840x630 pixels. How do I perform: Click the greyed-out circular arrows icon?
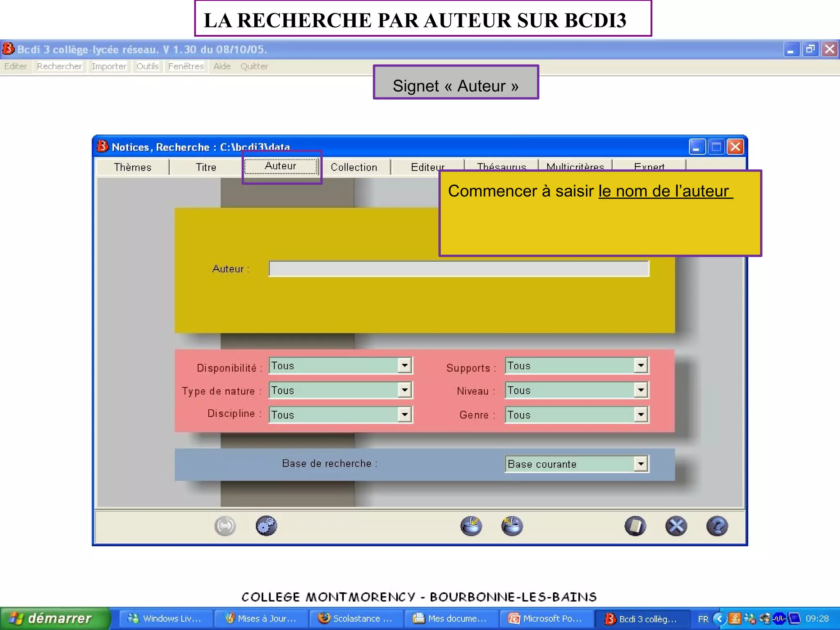225,526
